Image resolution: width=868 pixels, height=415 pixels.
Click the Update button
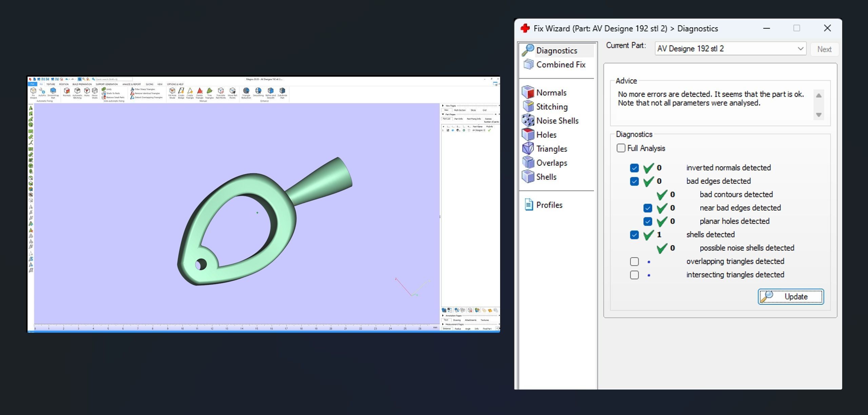coord(791,297)
